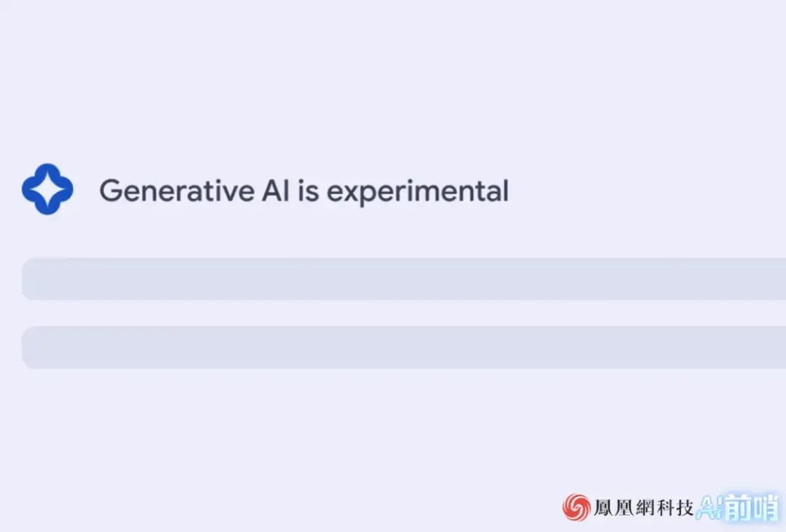Viewport: 786px width, 532px height.
Task: Click the word "experimental" in the heading
Action: coord(417,192)
